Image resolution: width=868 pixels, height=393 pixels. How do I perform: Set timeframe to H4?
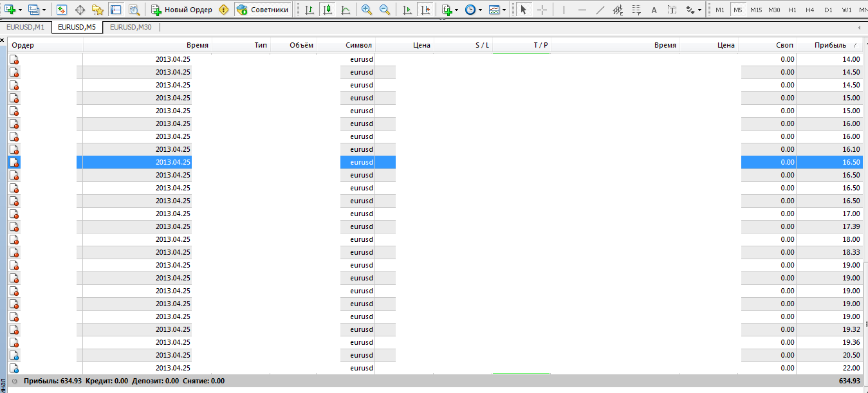[x=810, y=10]
